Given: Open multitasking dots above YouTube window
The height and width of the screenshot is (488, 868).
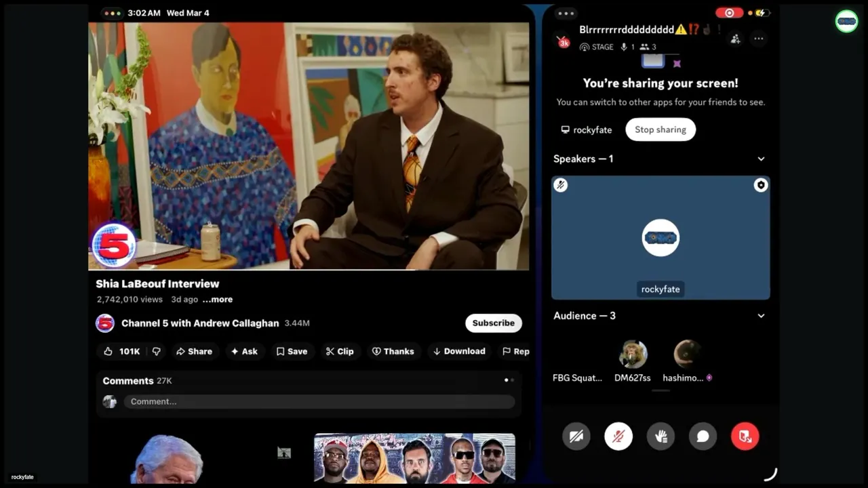Looking at the screenshot, I should tap(112, 13).
